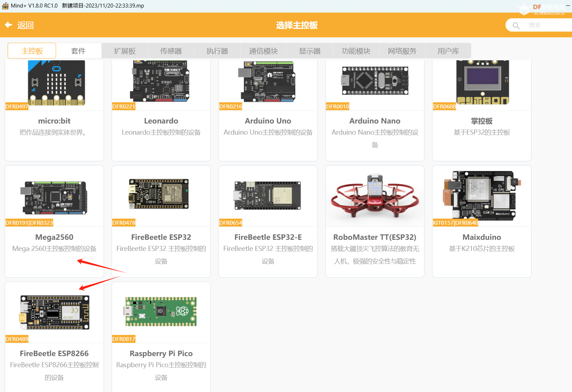Viewport: 572px width, 392px height.
Task: Switch to the 套件 tab
Action: 78,51
